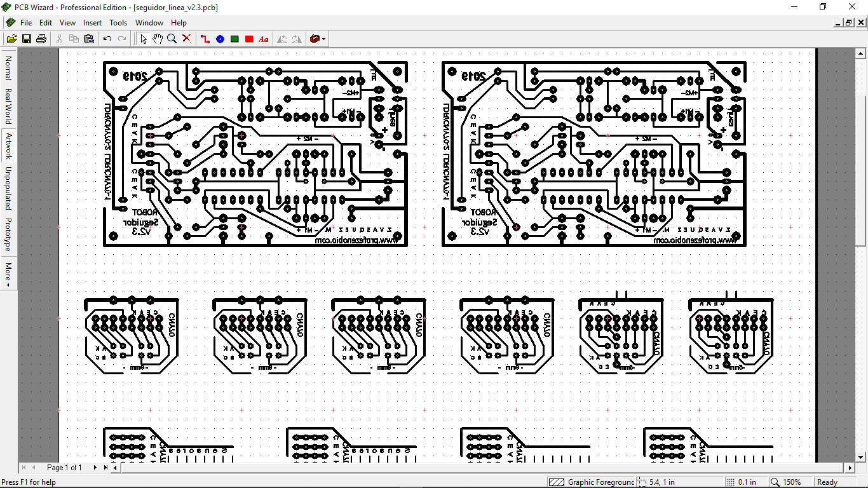
Task: Open the View menu
Action: point(67,22)
